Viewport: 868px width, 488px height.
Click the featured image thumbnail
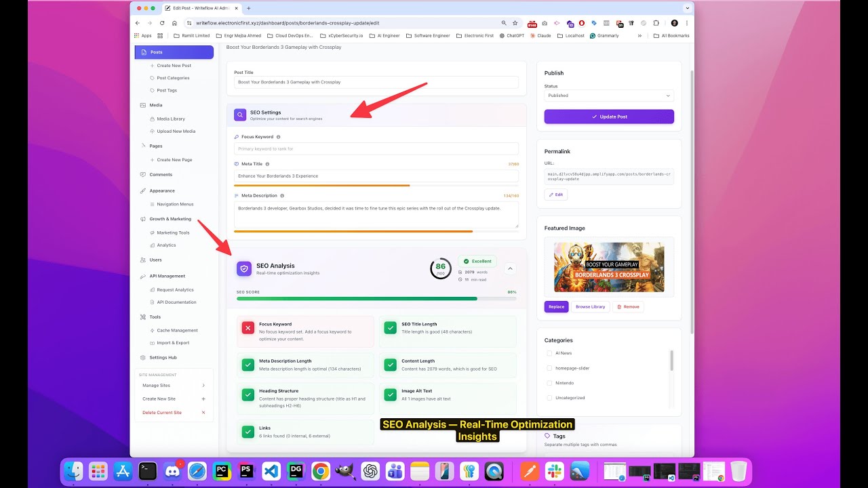[x=609, y=267]
